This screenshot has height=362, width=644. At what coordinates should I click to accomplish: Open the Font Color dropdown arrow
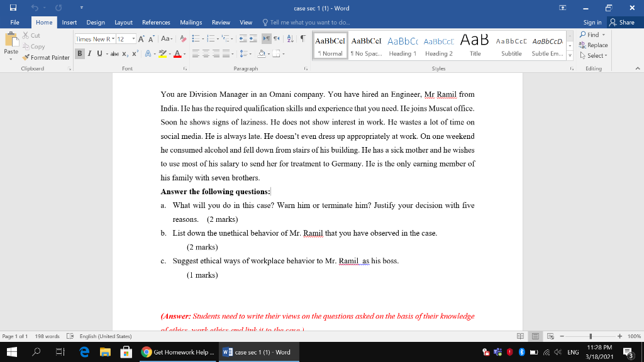point(184,54)
